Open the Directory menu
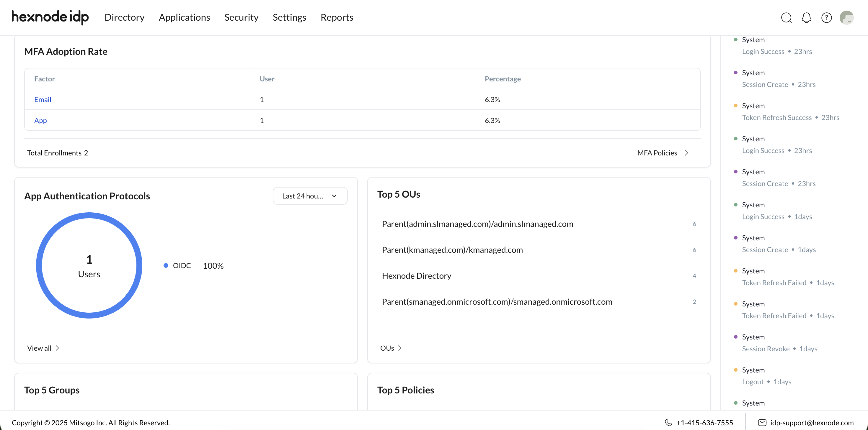 124,17
